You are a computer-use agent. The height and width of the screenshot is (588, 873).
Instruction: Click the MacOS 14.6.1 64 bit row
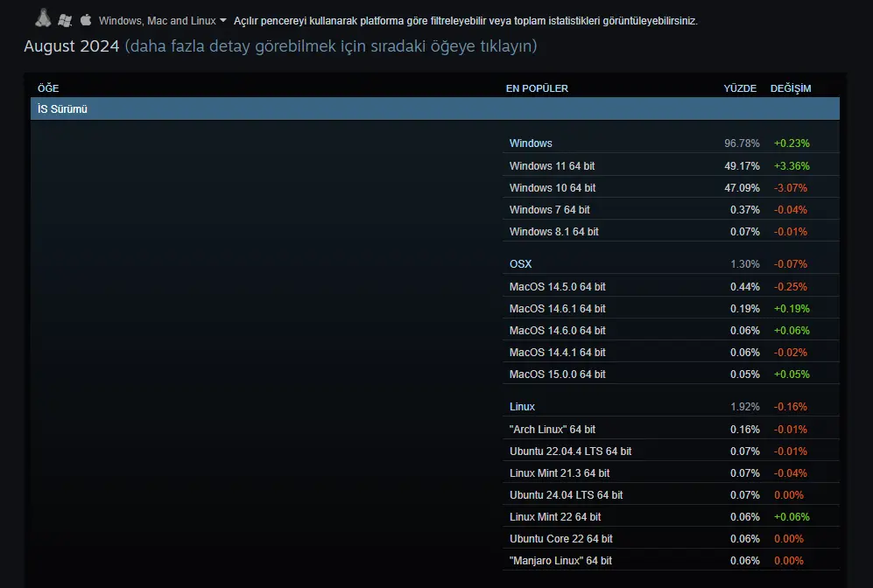[671, 308]
